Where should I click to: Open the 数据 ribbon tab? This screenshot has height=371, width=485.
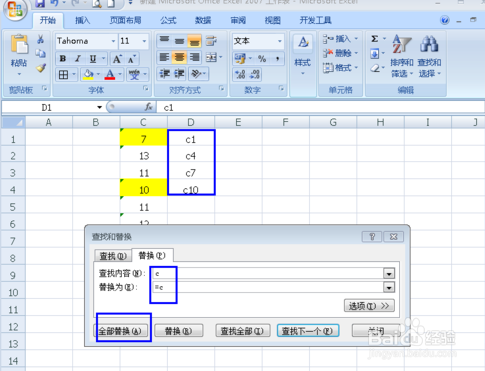point(203,20)
